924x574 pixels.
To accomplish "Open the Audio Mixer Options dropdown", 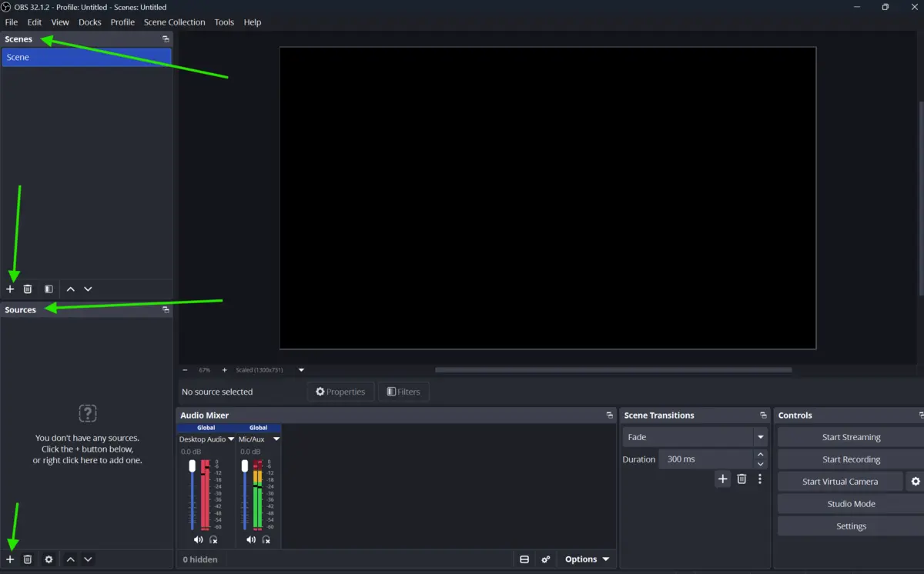I will click(587, 559).
